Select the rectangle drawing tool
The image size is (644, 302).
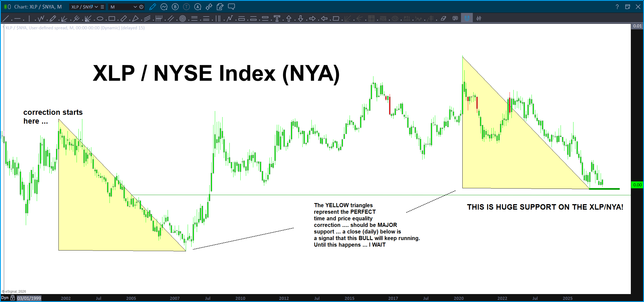(x=112, y=19)
